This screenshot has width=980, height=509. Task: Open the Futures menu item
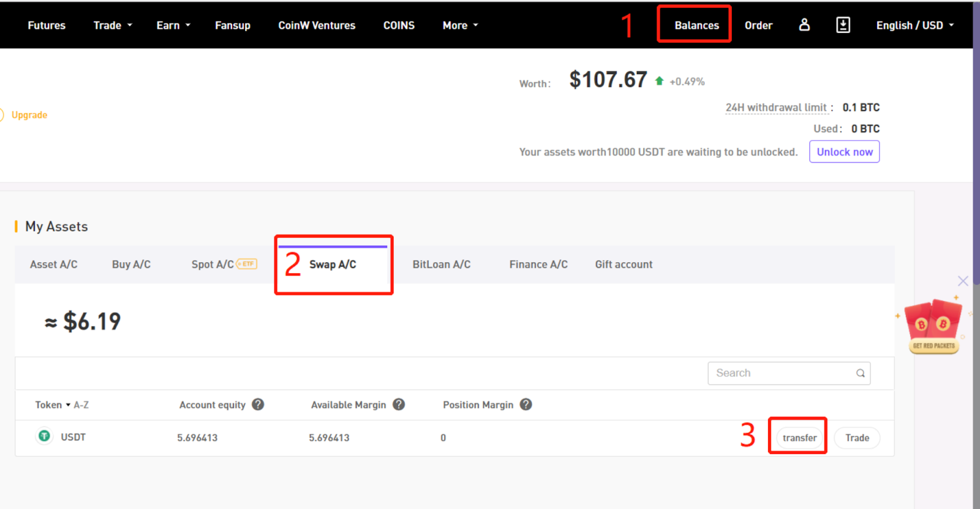47,25
